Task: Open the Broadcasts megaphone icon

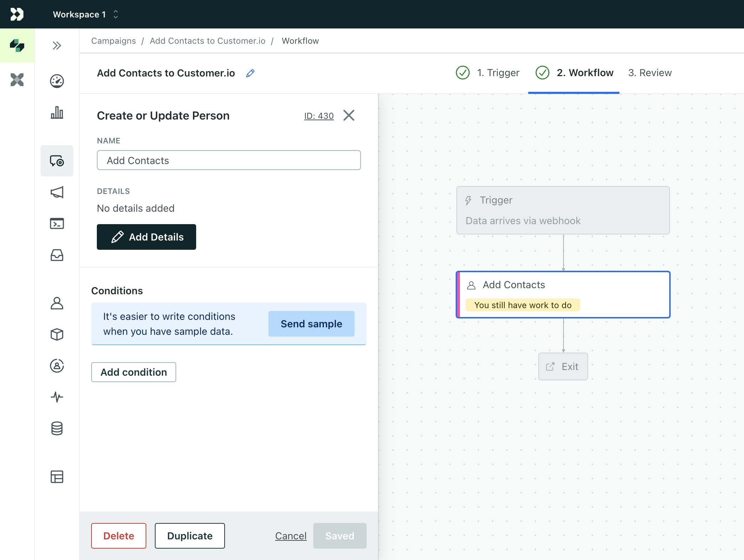Action: 57,192
